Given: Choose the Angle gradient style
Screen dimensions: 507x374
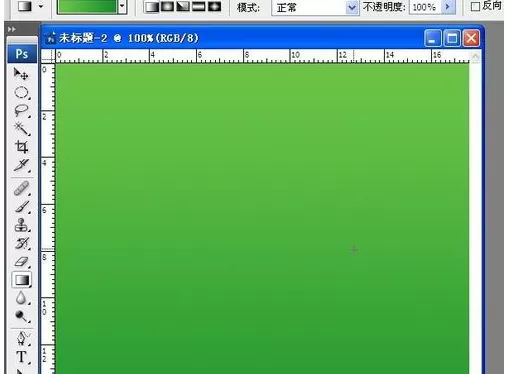Looking at the screenshot, I should tap(183, 6).
